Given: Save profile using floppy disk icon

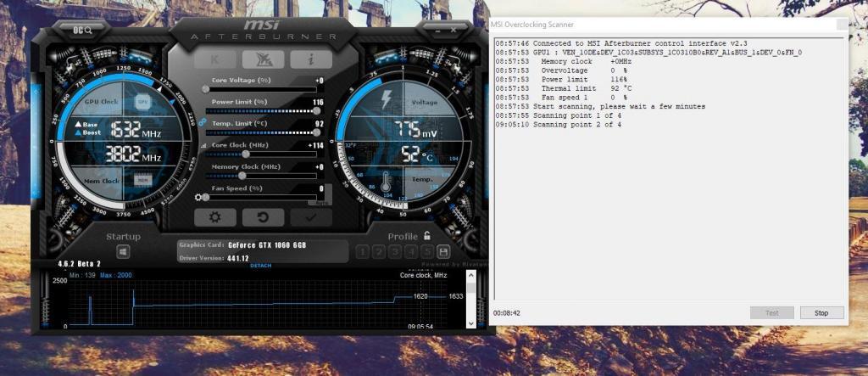Looking at the screenshot, I should click(443, 252).
